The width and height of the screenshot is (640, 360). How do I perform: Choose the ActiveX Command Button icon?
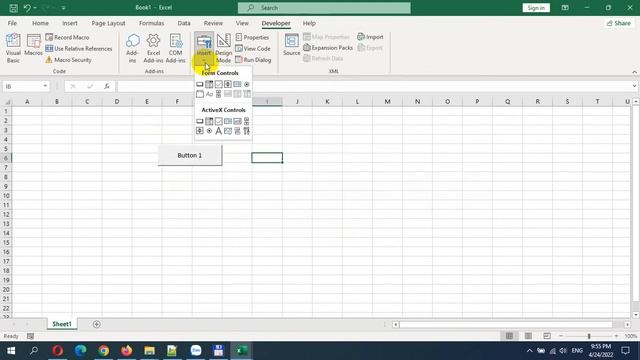[x=200, y=121]
